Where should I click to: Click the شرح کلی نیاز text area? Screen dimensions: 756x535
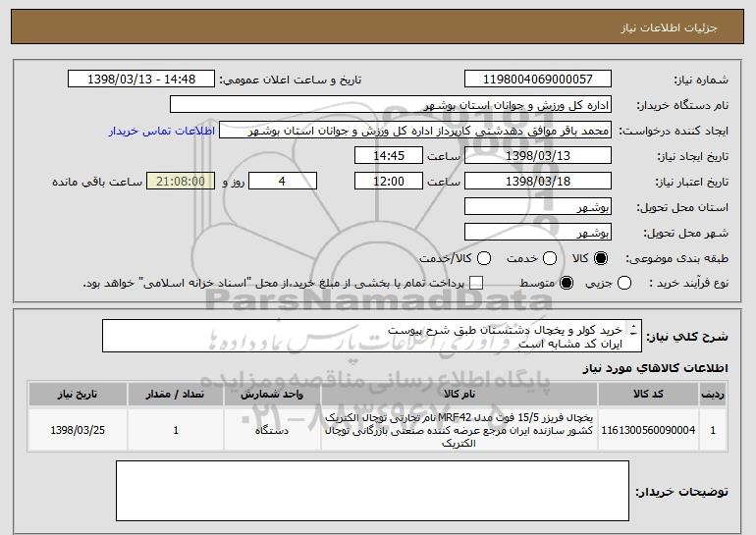point(372,336)
